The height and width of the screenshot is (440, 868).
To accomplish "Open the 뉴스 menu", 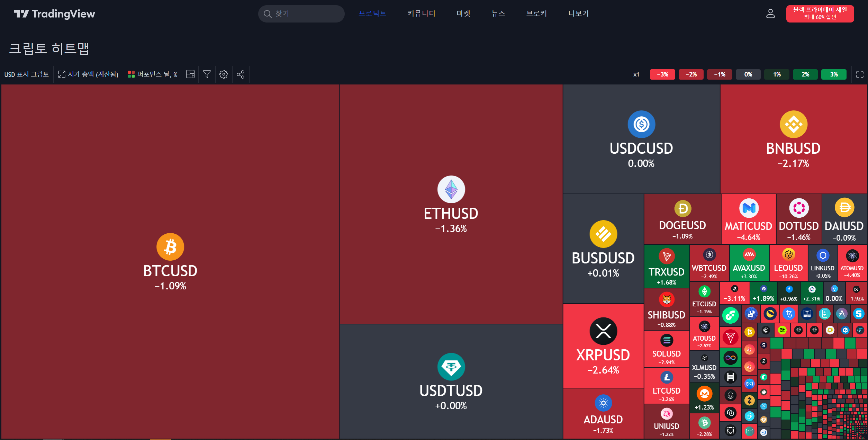I will tap(498, 14).
